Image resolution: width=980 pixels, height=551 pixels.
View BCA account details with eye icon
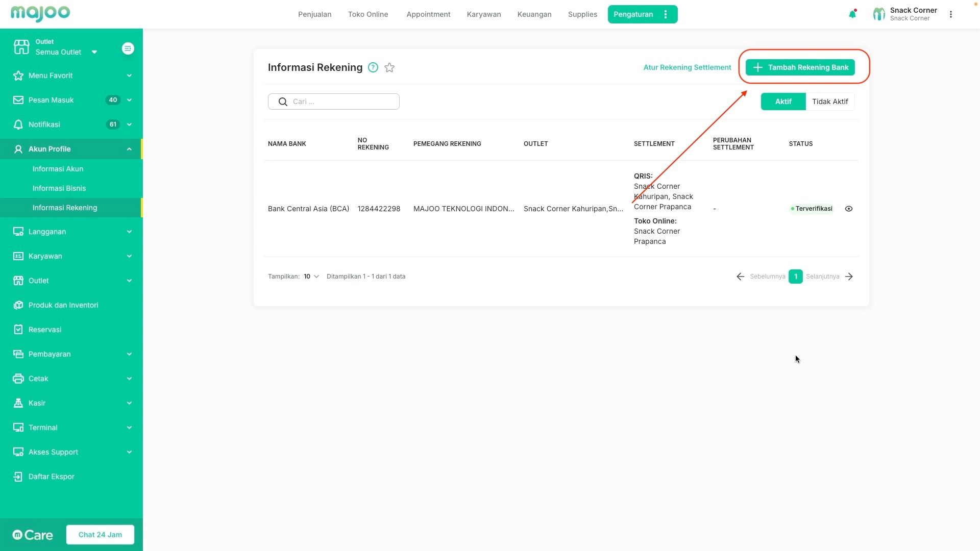click(849, 209)
